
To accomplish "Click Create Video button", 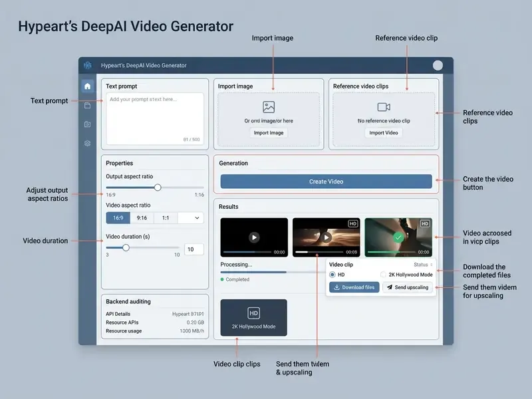I will (x=326, y=182).
